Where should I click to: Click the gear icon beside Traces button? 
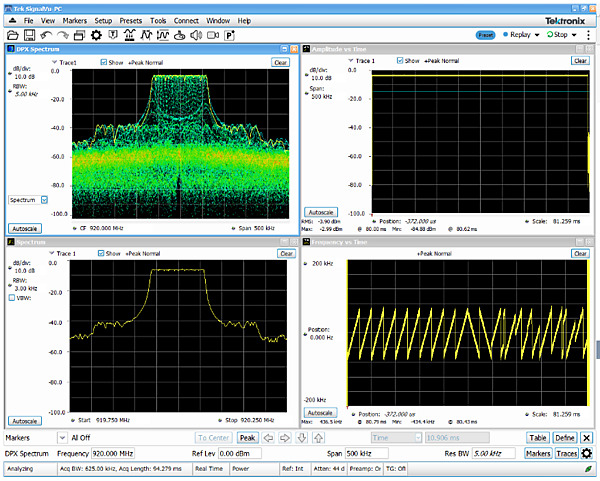[x=587, y=453]
